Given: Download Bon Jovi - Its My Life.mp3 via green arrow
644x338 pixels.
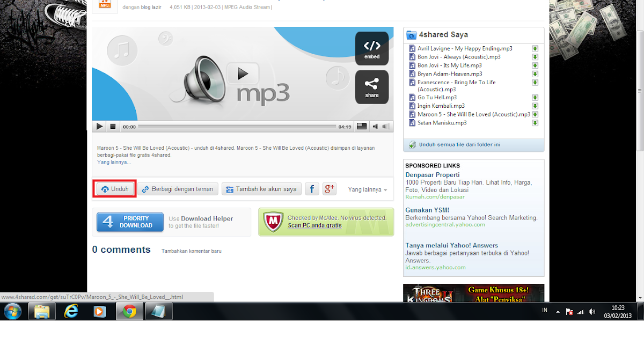Looking at the screenshot, I should pos(535,65).
